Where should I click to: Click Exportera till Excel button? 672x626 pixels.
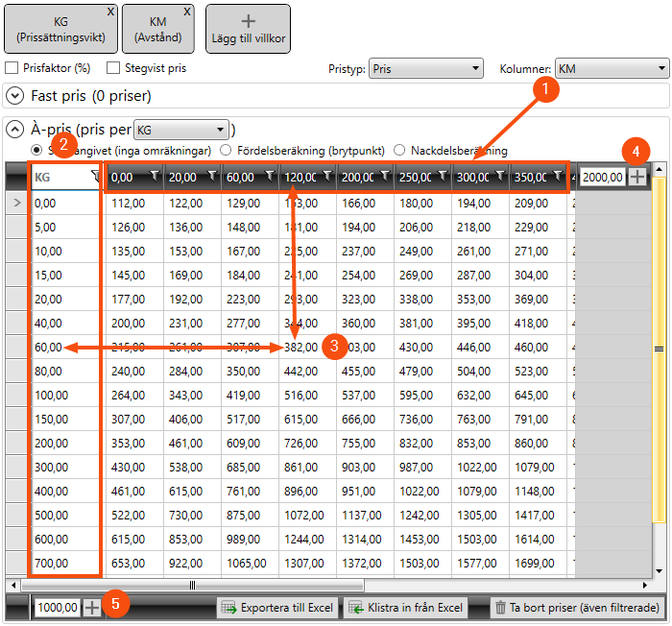pos(276,607)
